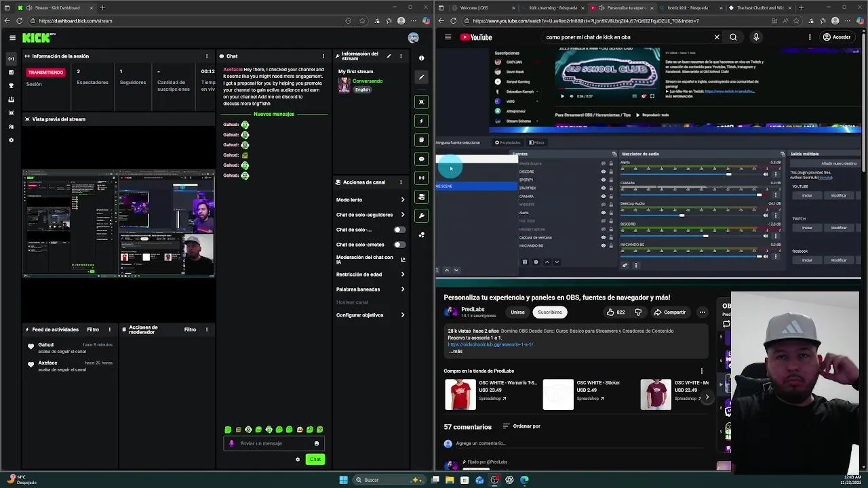Click the Suscribirse button
The image size is (868, 488).
[x=550, y=312]
